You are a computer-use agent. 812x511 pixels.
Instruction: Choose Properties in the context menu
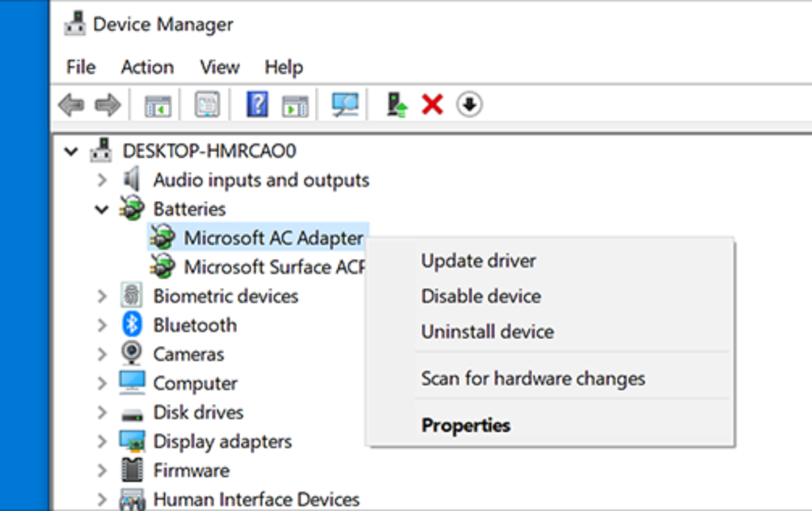point(465,425)
